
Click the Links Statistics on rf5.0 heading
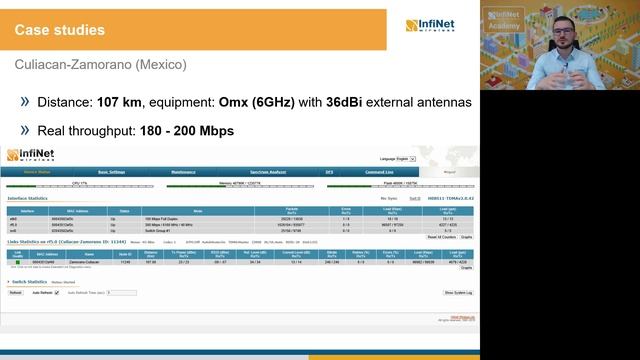[x=67, y=242]
